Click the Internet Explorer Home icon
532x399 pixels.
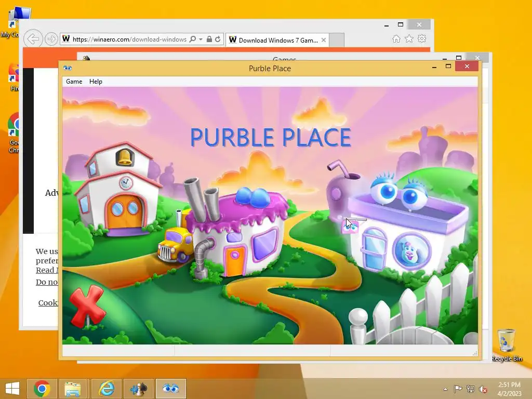pos(396,39)
